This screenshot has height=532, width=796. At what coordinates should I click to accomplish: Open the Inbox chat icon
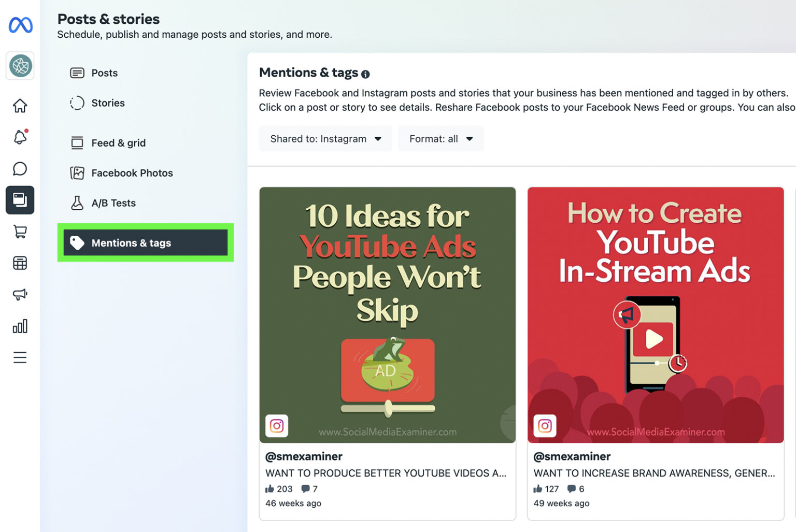[20, 168]
